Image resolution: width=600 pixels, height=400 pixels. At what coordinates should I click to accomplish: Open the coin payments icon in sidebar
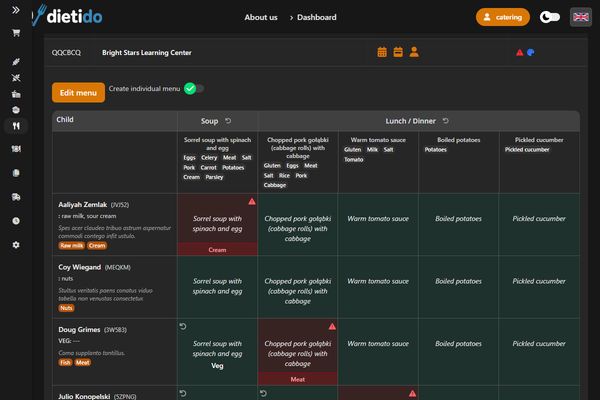(16, 221)
